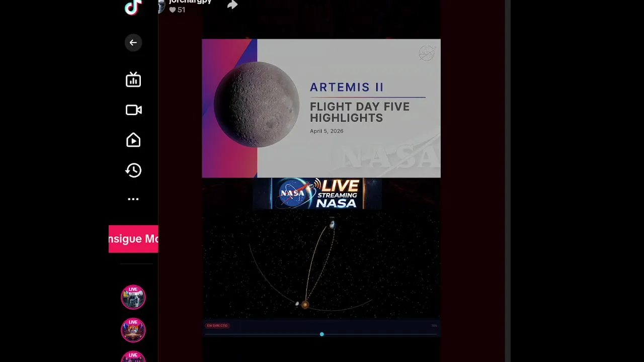Click the NASA Live Streaming banner
The height and width of the screenshot is (362, 644).
317,194
